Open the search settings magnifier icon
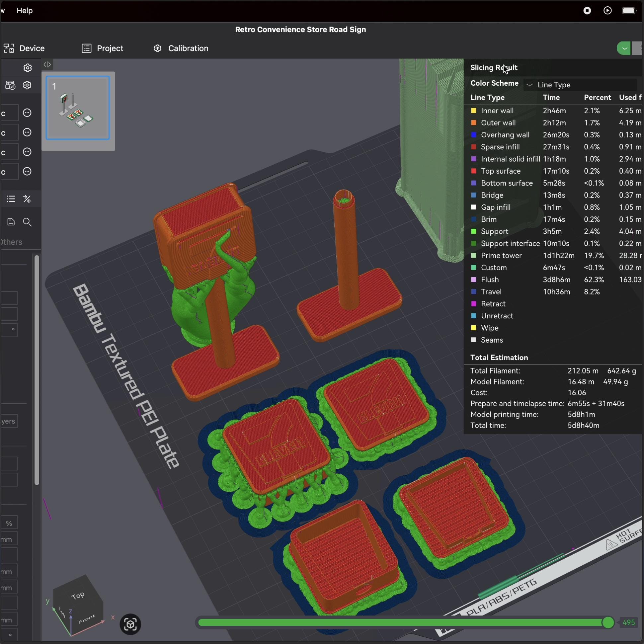The image size is (644, 644). coord(27,222)
